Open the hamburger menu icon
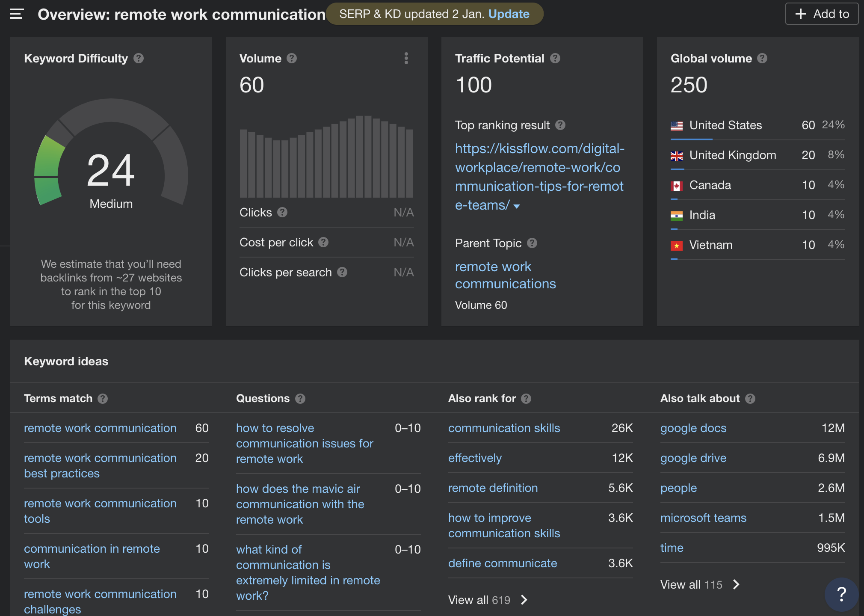This screenshot has width=864, height=616. [x=17, y=14]
